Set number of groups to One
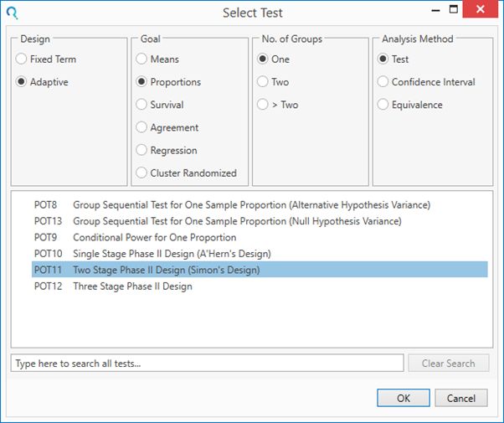The width and height of the screenshot is (504, 423). coord(263,59)
